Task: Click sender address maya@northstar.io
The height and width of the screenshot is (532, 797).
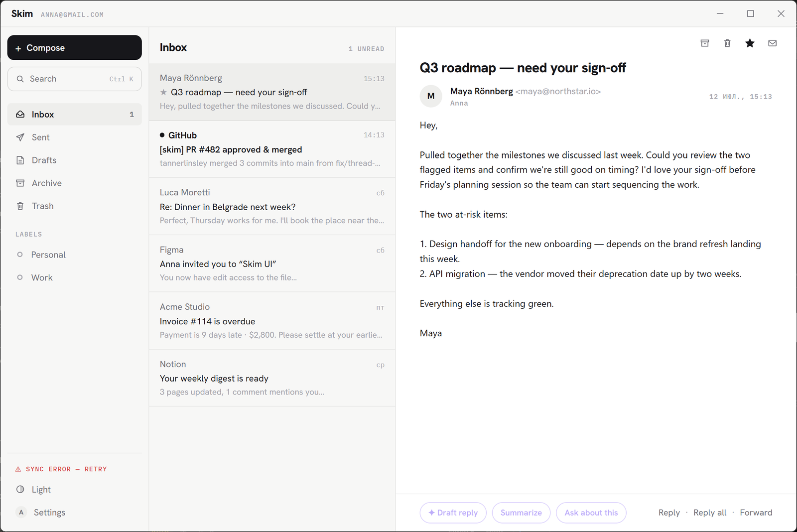Action: [x=558, y=92]
